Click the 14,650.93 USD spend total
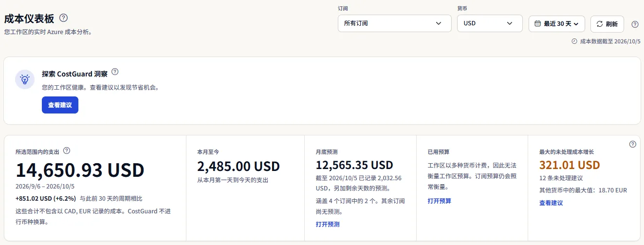Image resolution: width=644 pixels, height=245 pixels. pos(80,170)
